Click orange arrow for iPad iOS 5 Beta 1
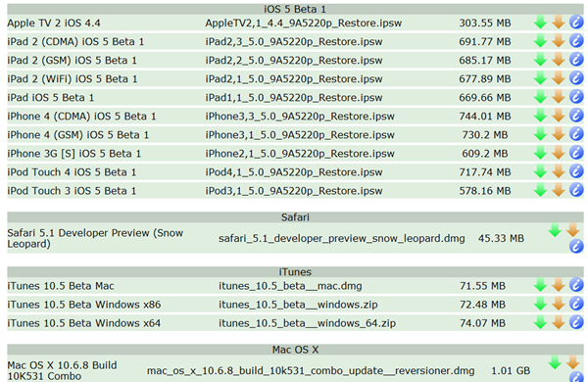 [x=559, y=97]
